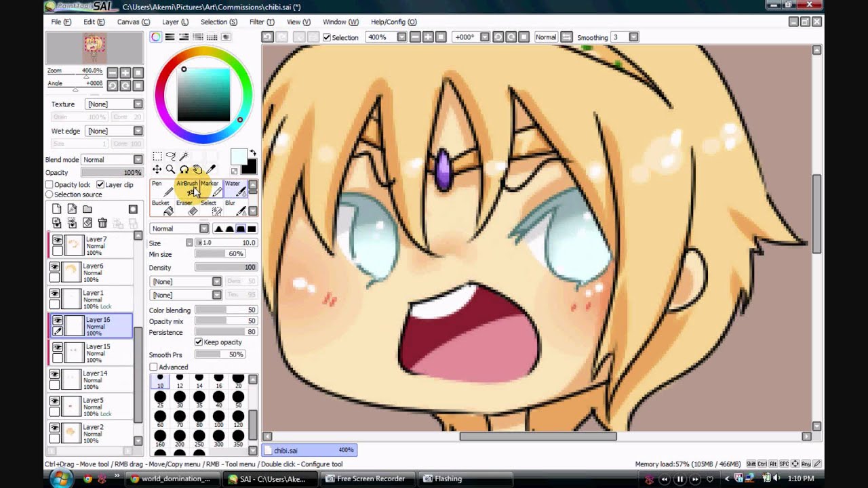
Task: Select the AirBrush tool
Action: 187,188
